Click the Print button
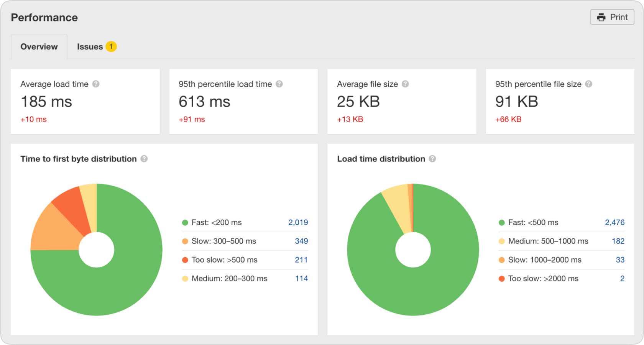Screen dimensions: 644x345 tap(612, 17)
